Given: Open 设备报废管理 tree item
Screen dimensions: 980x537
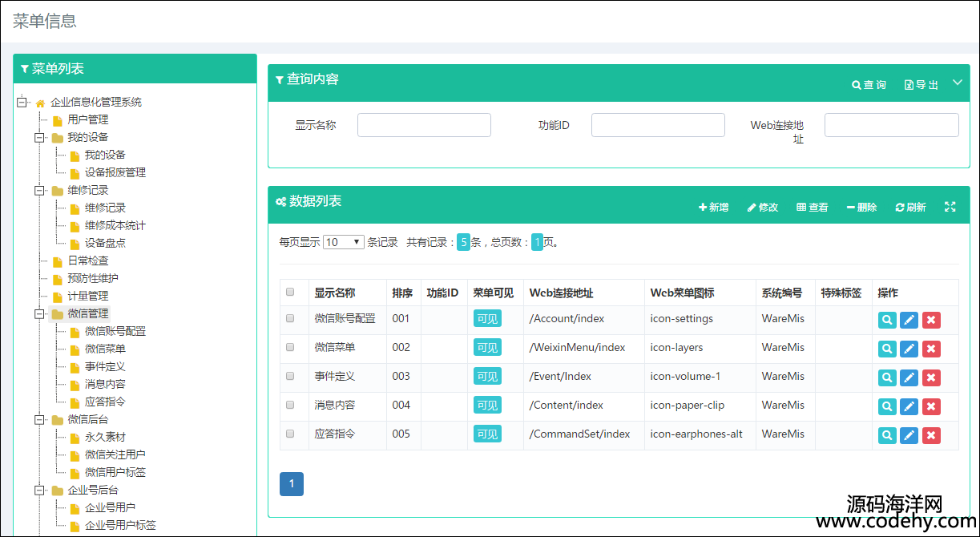Looking at the screenshot, I should (x=115, y=172).
